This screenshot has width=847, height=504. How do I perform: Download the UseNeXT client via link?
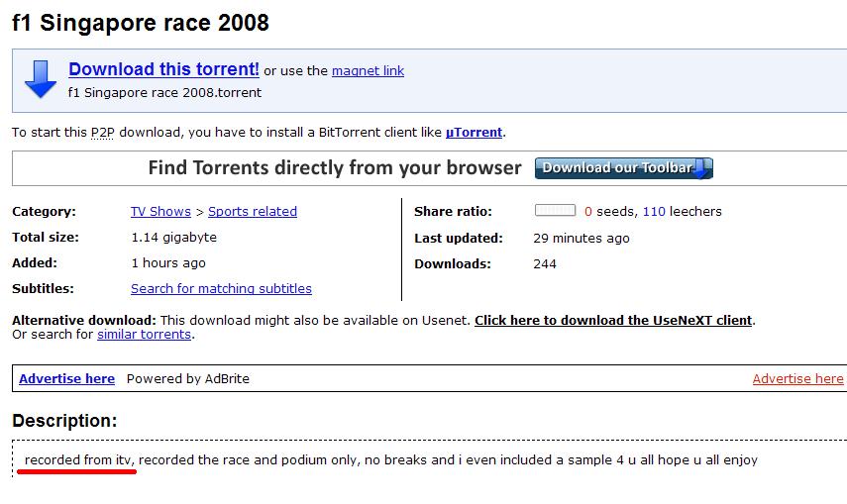point(613,320)
